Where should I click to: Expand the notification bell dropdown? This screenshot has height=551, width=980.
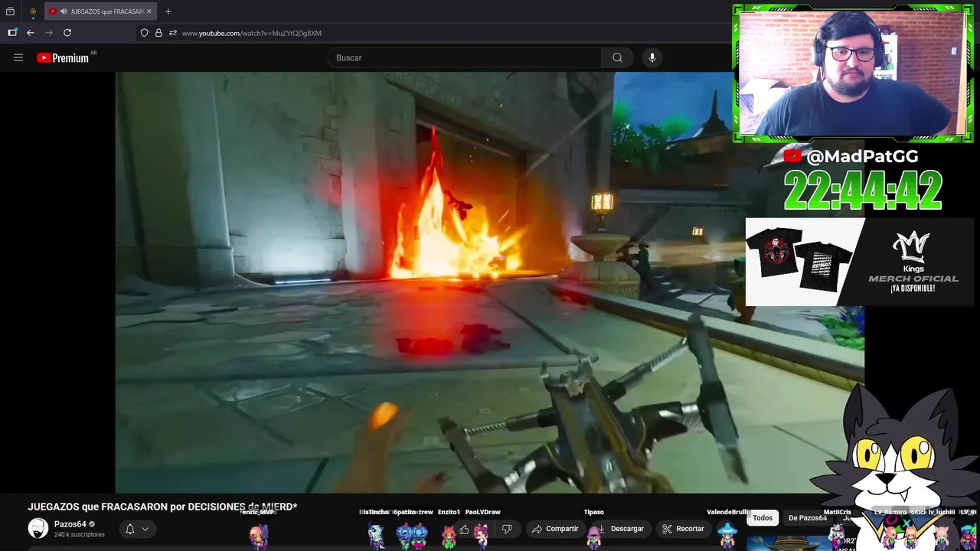pos(138,529)
